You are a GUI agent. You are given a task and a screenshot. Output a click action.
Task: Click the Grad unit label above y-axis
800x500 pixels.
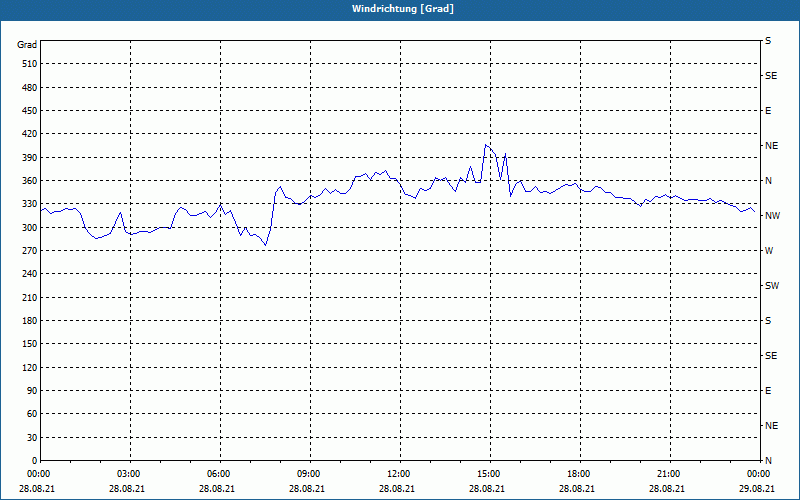(x=27, y=45)
